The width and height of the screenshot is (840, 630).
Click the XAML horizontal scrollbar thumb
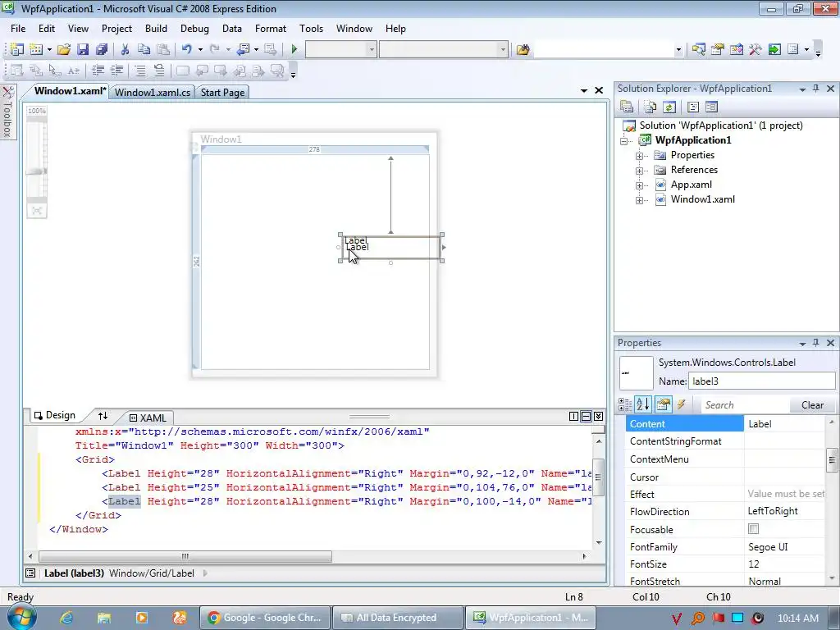tap(185, 556)
